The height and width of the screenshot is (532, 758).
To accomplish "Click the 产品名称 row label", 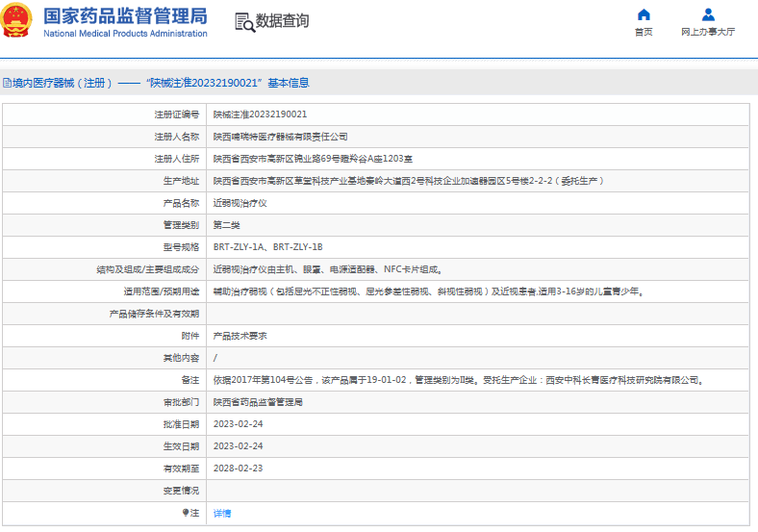I will click(181, 203).
